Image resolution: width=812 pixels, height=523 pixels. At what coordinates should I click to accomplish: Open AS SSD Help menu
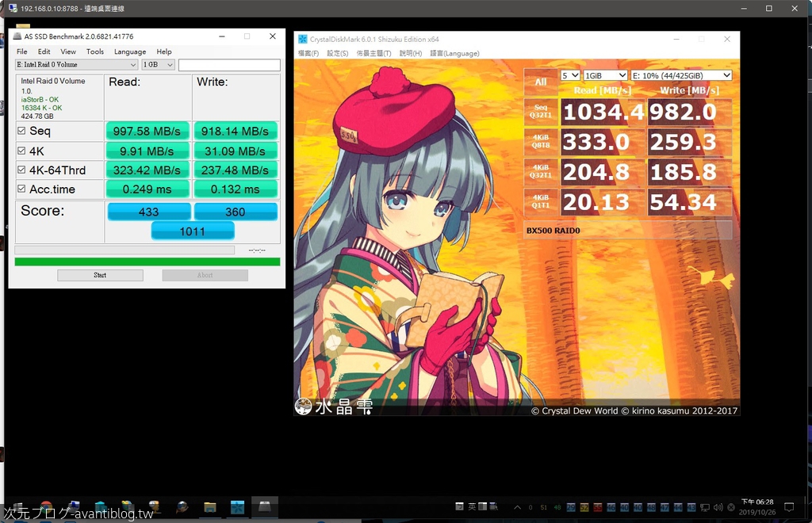pos(164,52)
